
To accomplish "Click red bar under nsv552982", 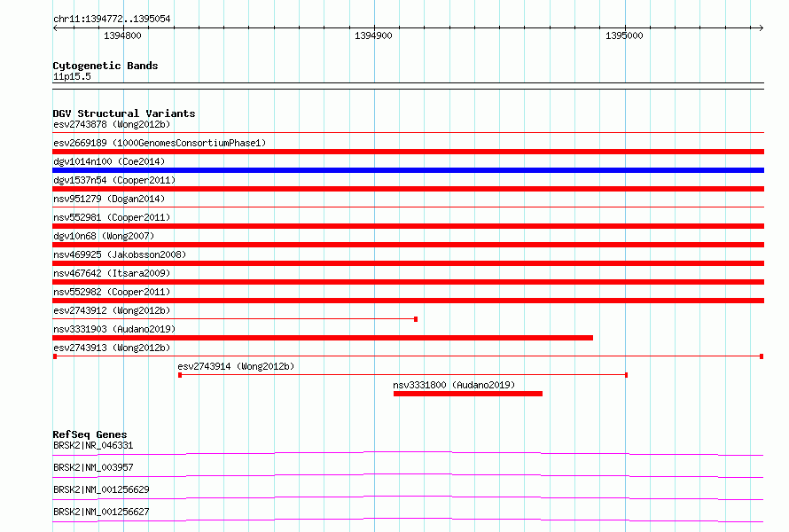I will [x=408, y=301].
